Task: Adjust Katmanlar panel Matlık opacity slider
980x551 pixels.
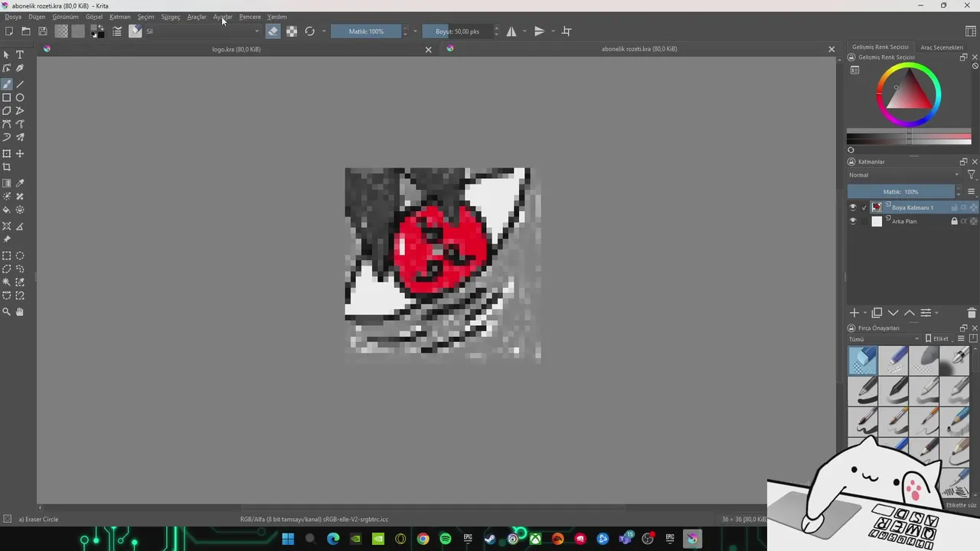Action: coord(901,192)
